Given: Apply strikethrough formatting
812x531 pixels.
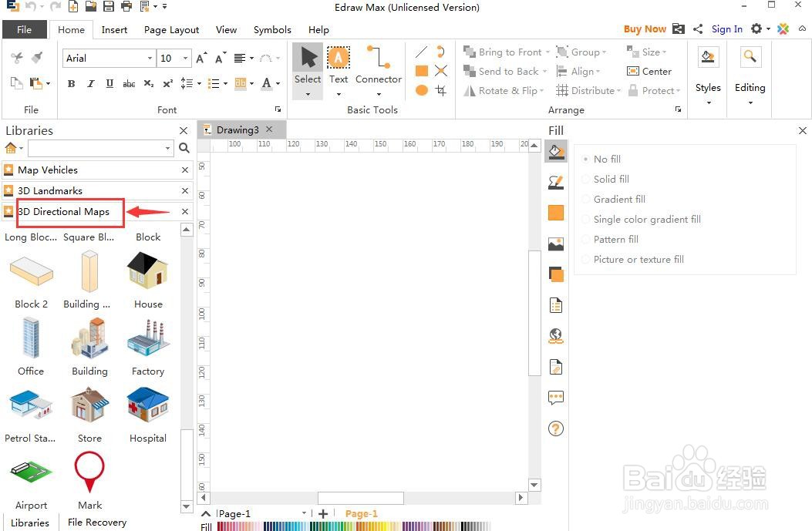Looking at the screenshot, I should [x=129, y=83].
